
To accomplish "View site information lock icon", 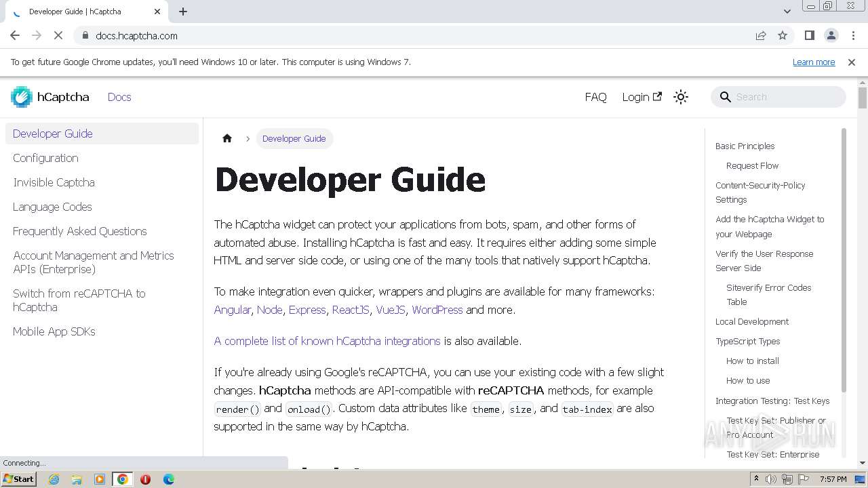I will (85, 35).
